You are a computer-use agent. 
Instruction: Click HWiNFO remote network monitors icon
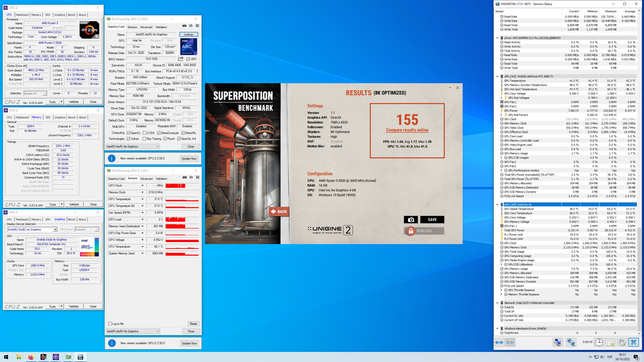[571, 342]
